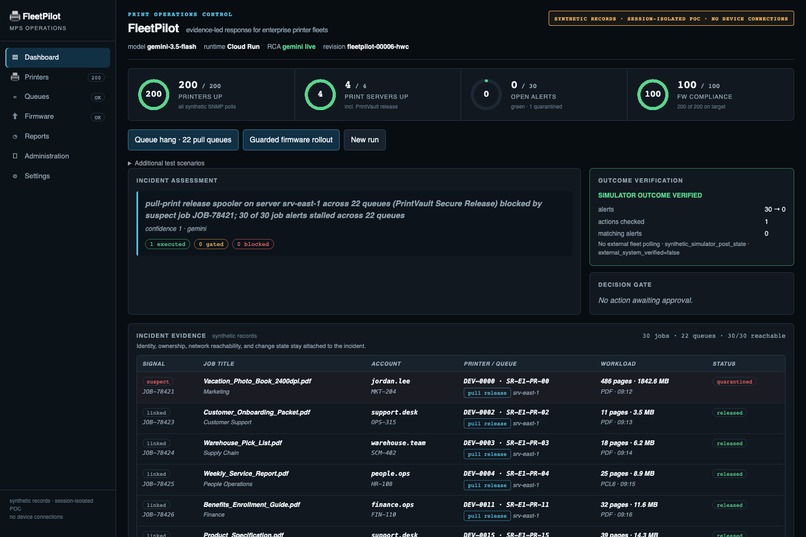Click the 1 executed pill
806x537 pixels.
point(168,244)
